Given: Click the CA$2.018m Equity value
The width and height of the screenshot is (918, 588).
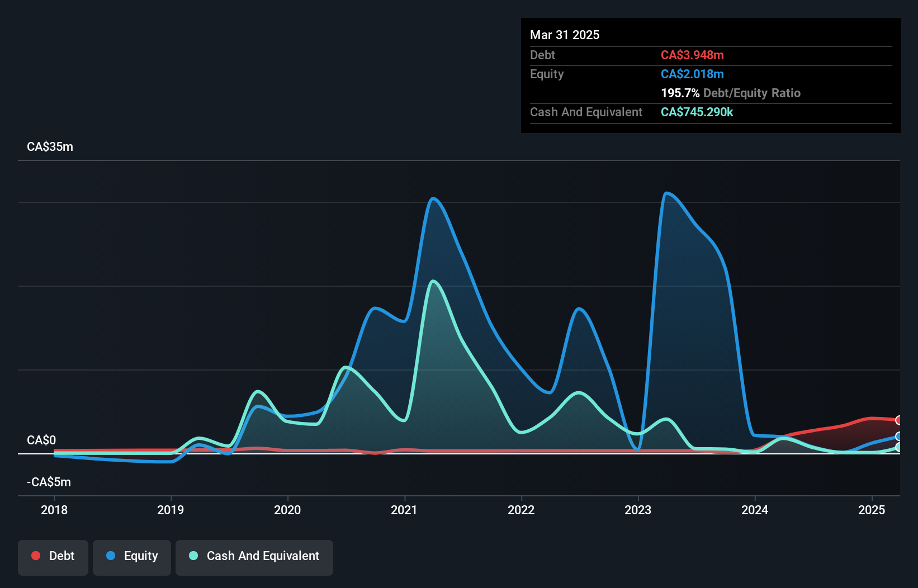Looking at the screenshot, I should [x=693, y=74].
